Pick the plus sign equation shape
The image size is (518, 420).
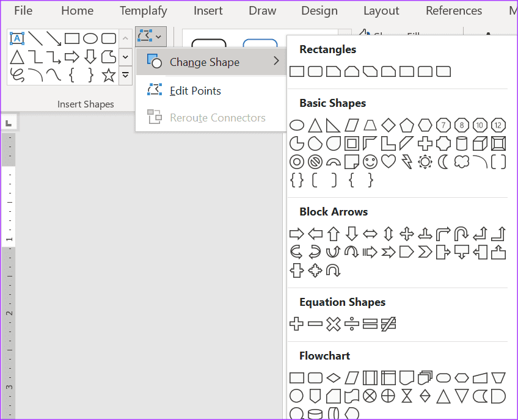297,324
